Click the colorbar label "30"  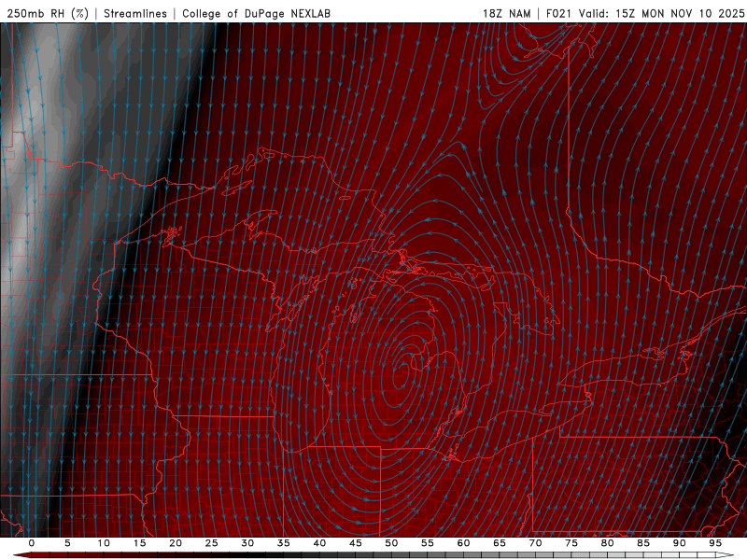point(247,543)
